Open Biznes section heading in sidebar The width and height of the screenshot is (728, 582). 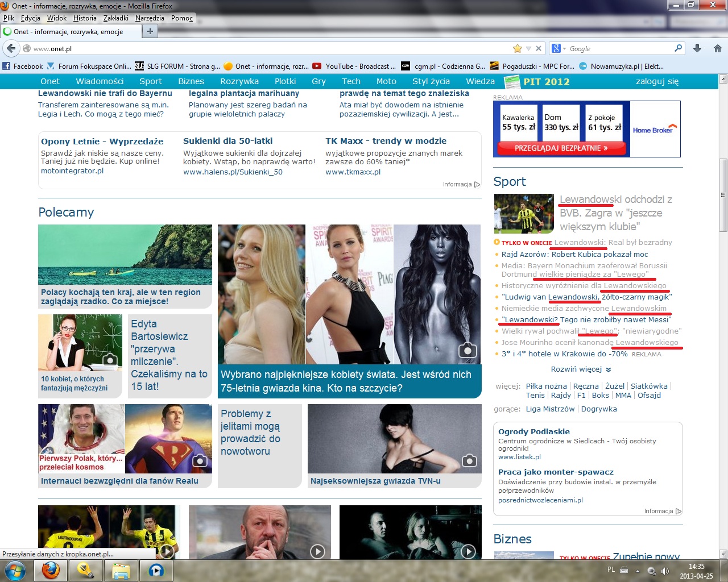click(512, 539)
